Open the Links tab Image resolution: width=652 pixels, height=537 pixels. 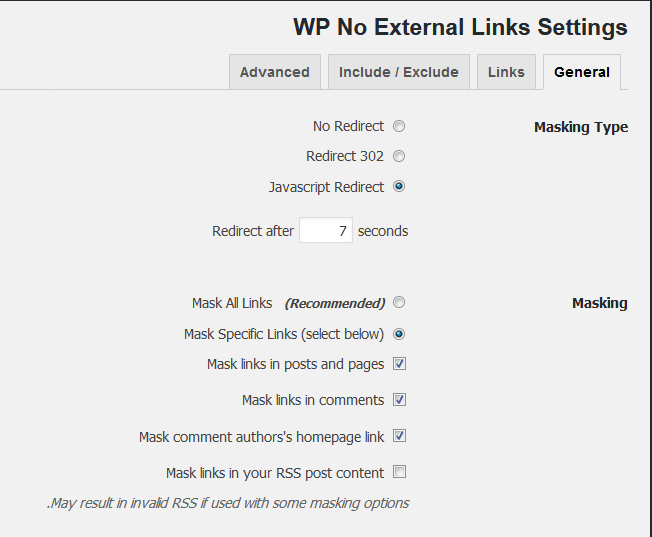[x=506, y=72]
